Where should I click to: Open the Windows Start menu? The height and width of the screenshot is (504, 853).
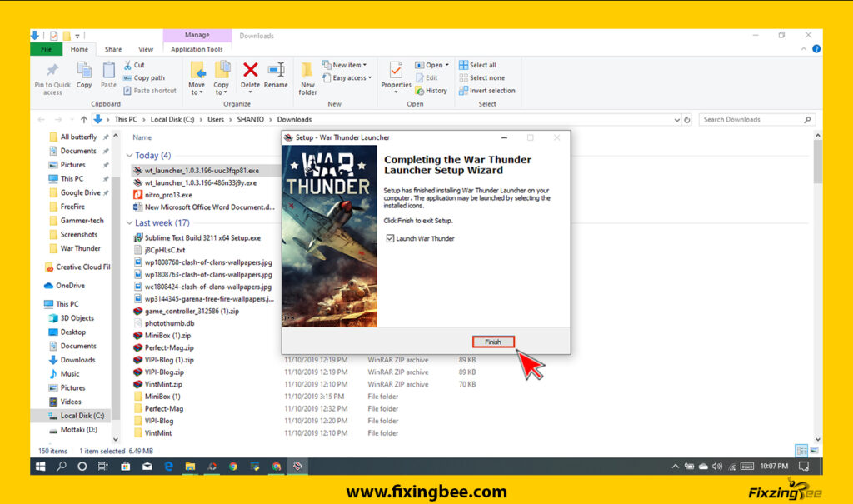click(40, 467)
